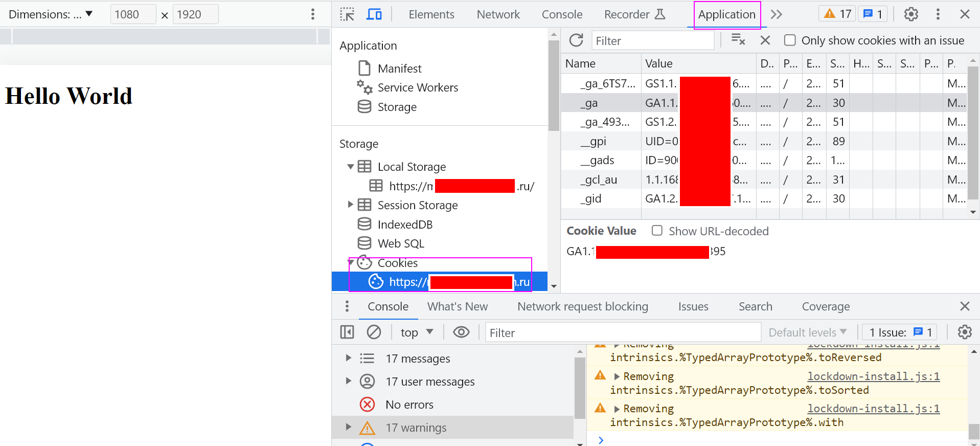Expand the Session Storage tree node

[350, 205]
